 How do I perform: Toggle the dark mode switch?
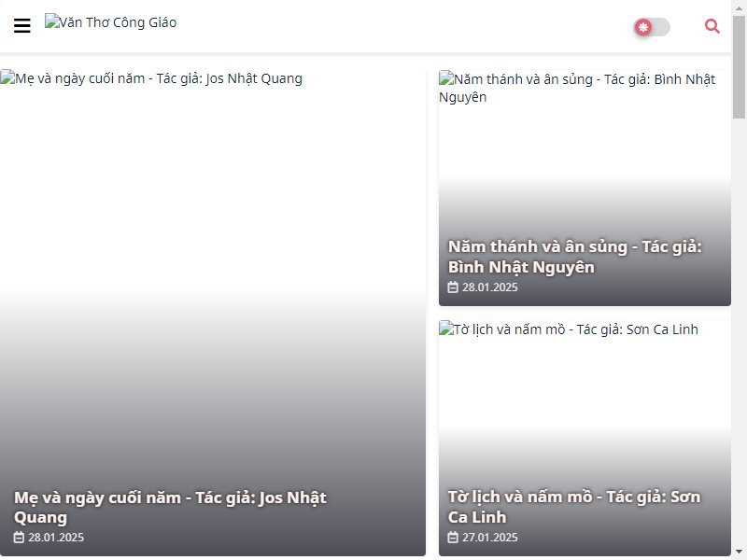click(x=652, y=27)
